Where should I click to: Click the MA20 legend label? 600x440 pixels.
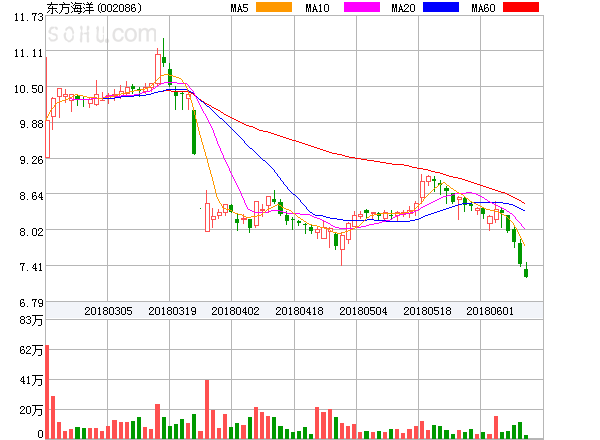coord(403,8)
